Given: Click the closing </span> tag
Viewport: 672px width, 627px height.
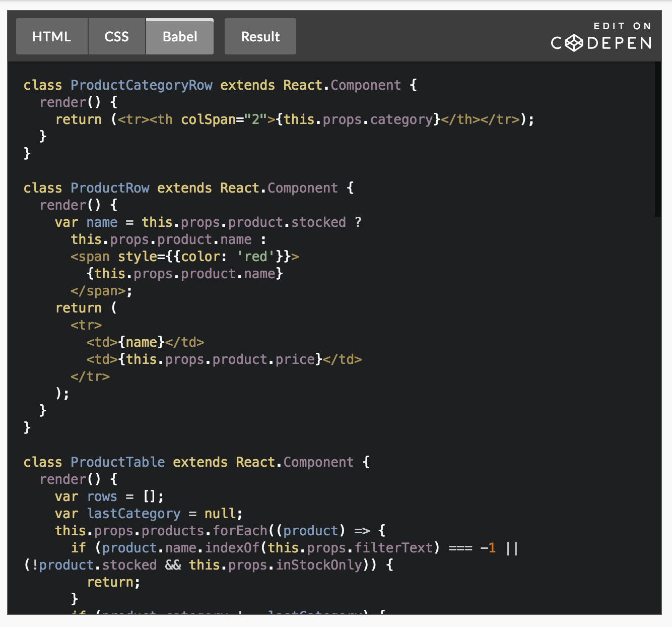Looking at the screenshot, I should pyautogui.click(x=98, y=291).
